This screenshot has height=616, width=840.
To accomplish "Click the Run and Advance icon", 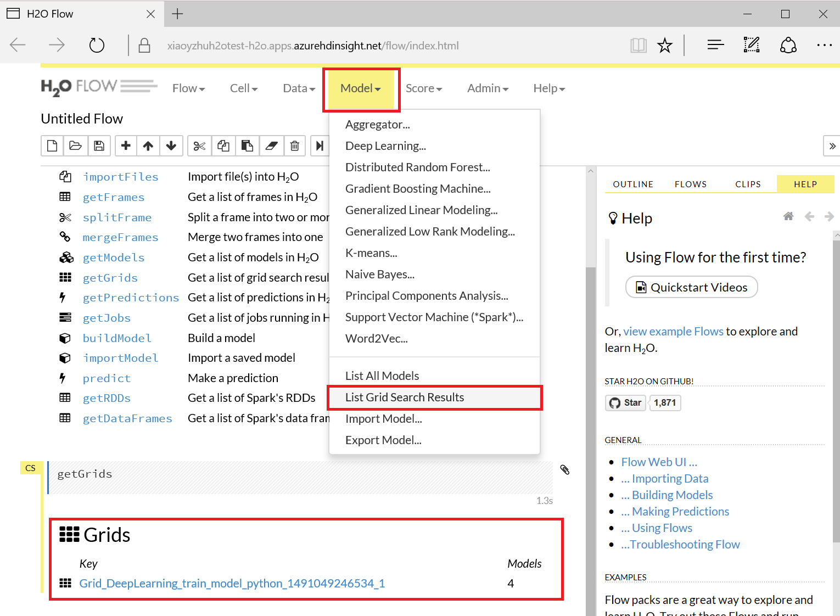I will coord(320,145).
